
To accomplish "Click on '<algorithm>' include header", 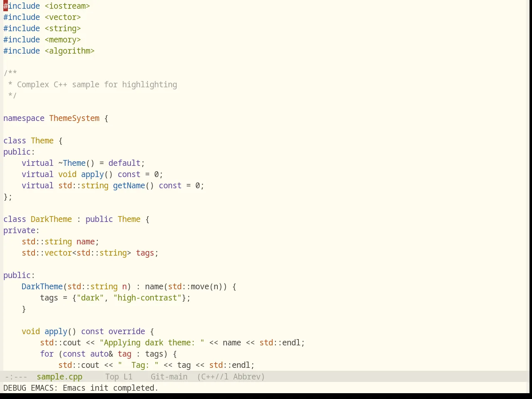I will tap(69, 51).
